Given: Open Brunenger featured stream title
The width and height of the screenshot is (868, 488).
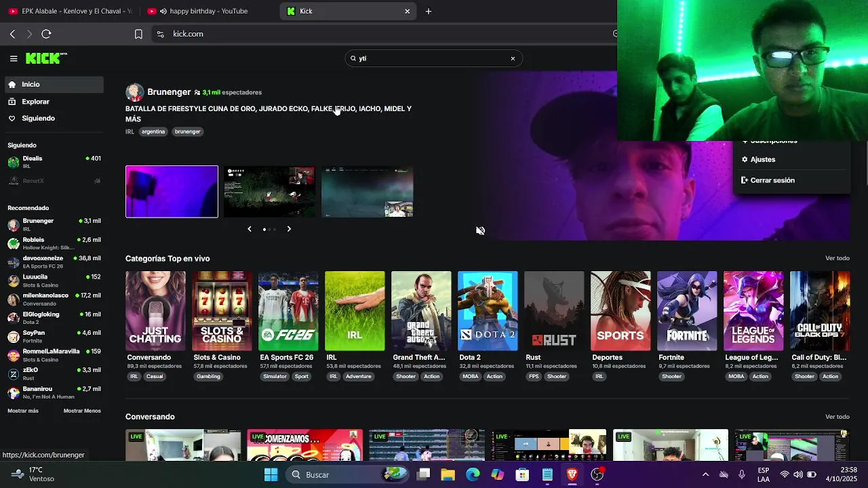Looking at the screenshot, I should [269, 113].
